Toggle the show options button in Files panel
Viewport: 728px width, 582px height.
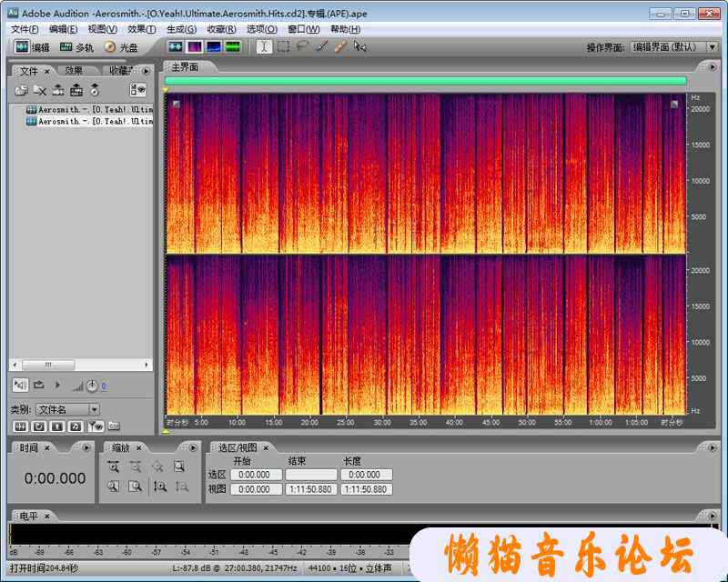(137, 90)
